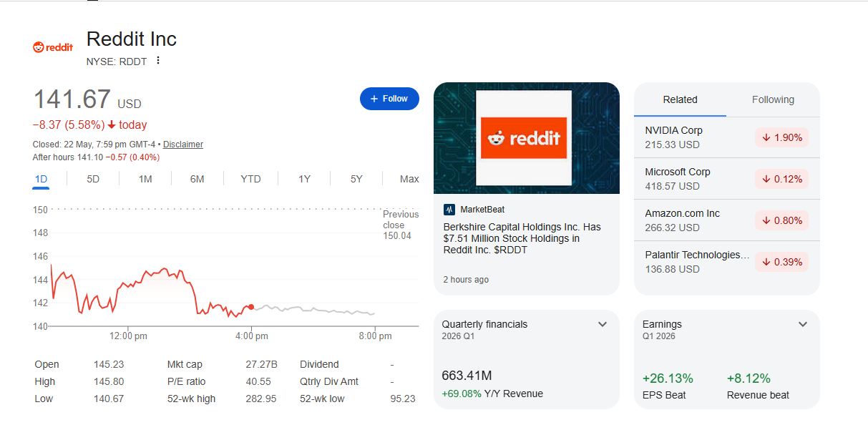The image size is (868, 425).
Task: Click the Mkt cap value 27.27B
Action: 261,364
